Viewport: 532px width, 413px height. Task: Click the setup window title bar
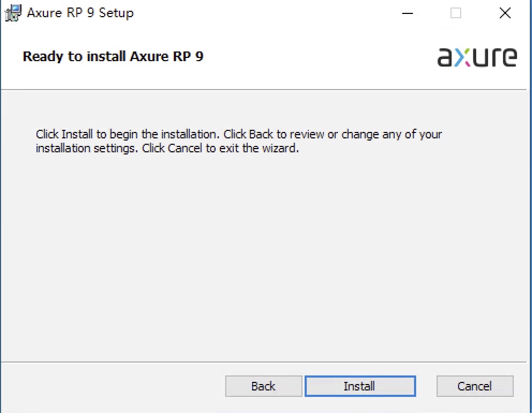point(241,13)
